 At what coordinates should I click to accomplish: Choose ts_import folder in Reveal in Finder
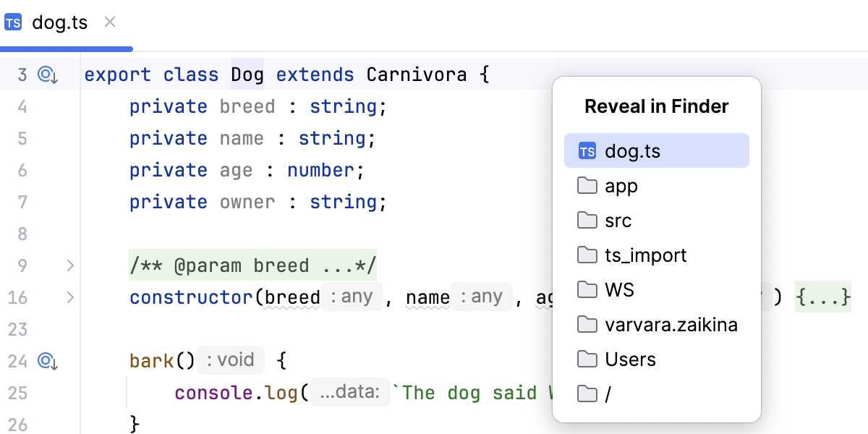645,255
